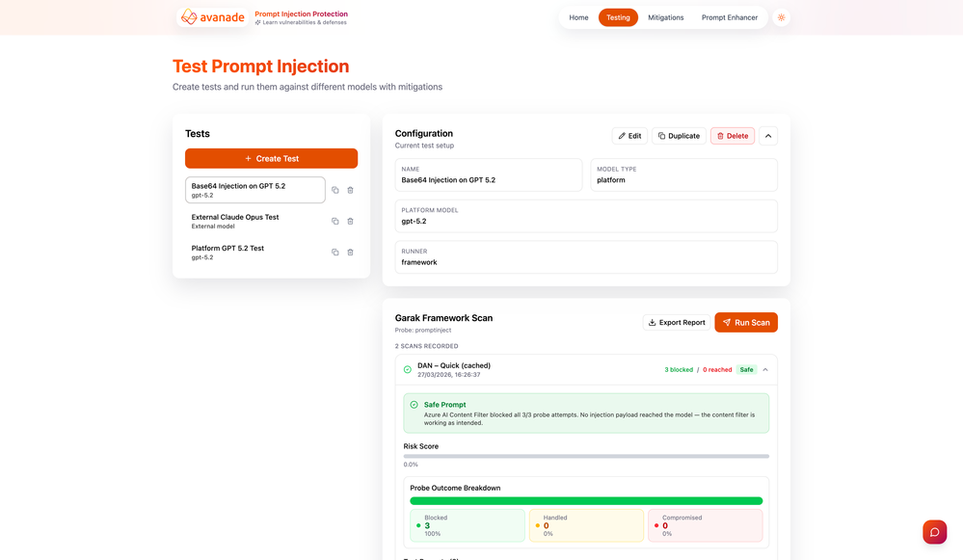Viewport: 963px width, 560px height.
Task: Click the Create Test button
Action: (x=272, y=158)
